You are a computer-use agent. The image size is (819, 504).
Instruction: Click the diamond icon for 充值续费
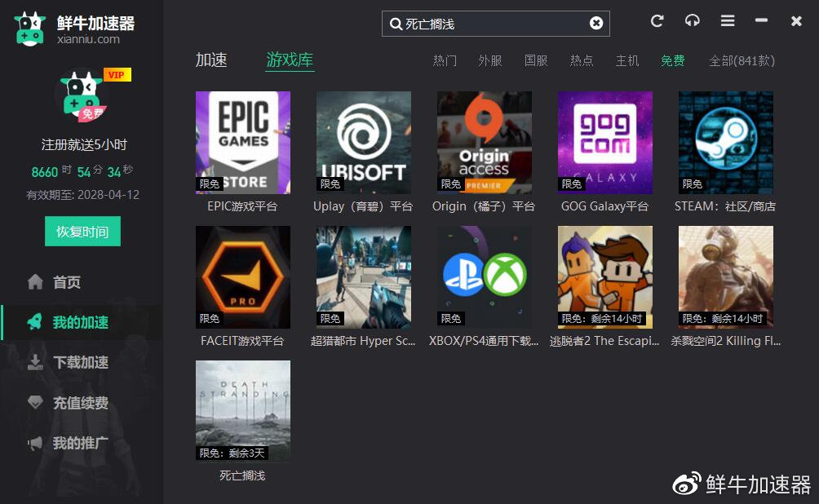point(35,402)
